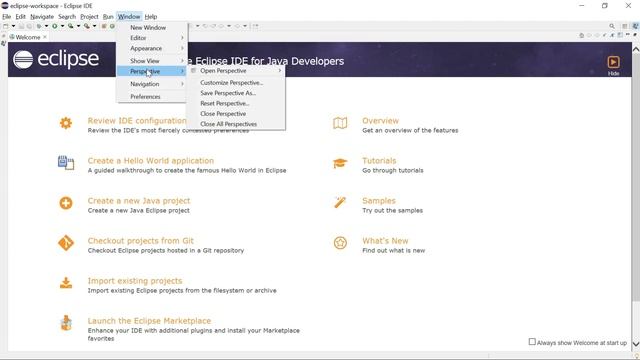
Task: Expand the Show View submenu
Action: (152, 60)
